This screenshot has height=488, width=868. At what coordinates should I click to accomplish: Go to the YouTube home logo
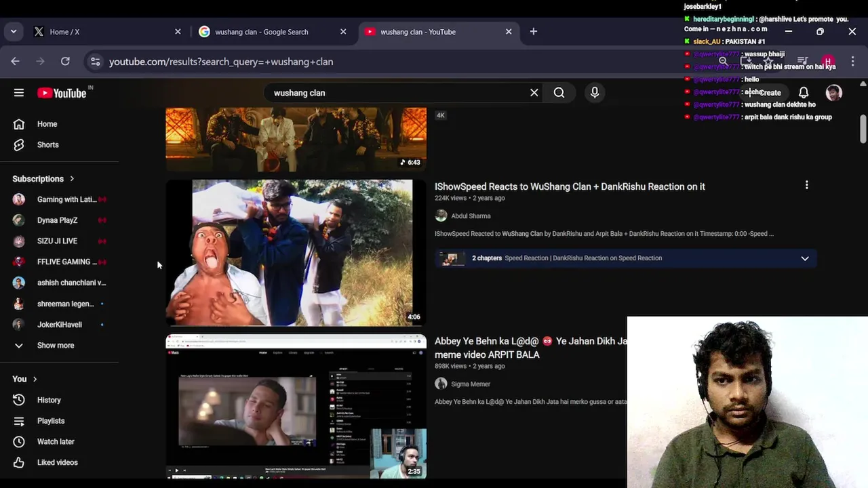[62, 93]
